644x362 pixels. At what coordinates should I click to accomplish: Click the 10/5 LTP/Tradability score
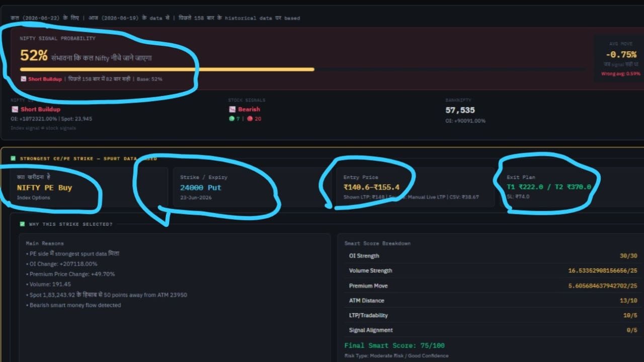[x=630, y=315]
